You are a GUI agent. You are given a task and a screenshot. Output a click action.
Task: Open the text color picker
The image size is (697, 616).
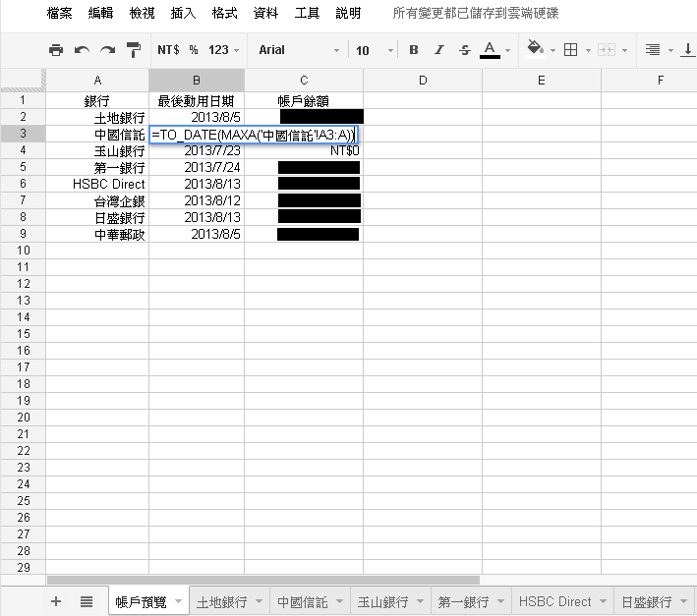490,50
